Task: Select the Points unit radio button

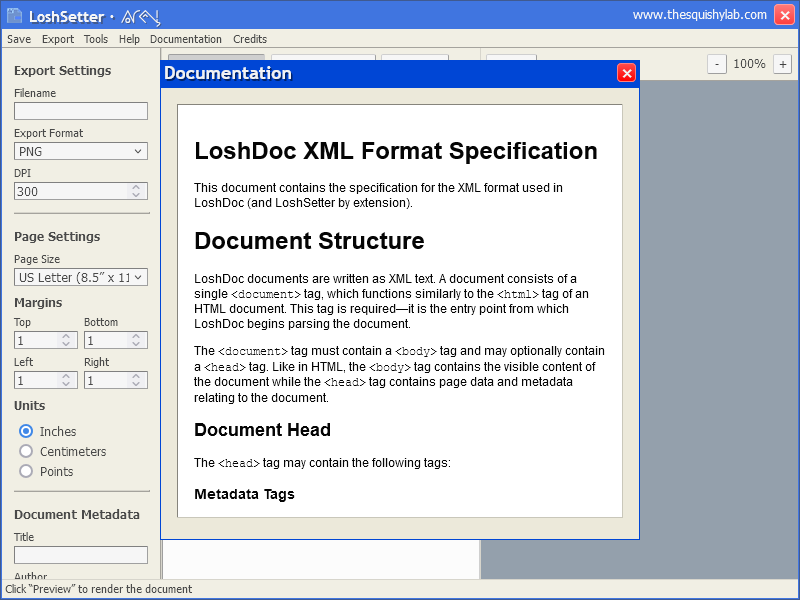Action: point(26,471)
